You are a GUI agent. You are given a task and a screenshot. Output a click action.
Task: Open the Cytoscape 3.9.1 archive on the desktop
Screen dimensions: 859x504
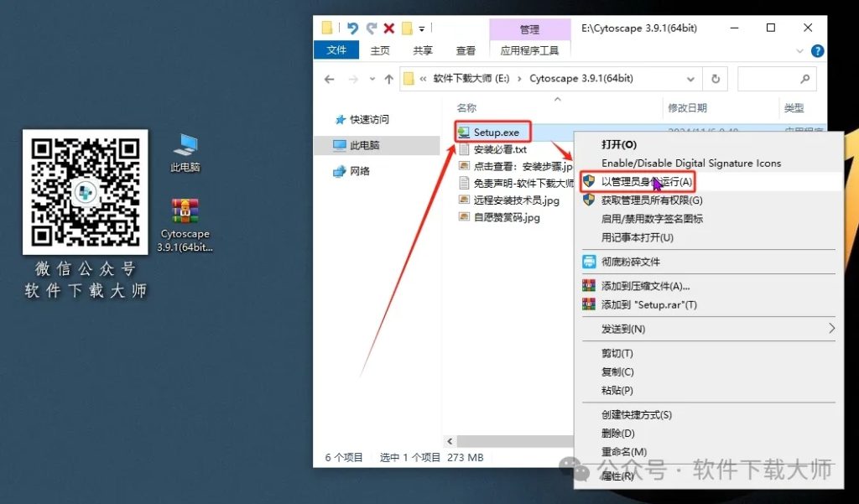coord(184,211)
